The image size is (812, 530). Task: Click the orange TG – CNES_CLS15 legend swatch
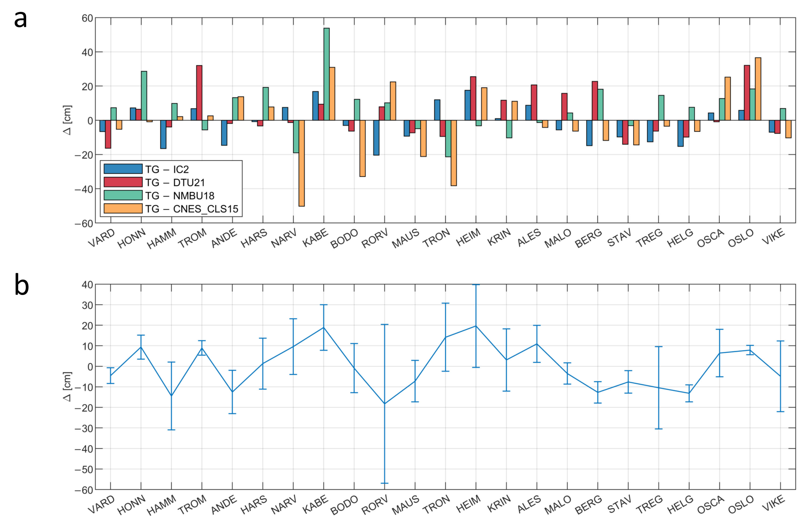(123, 208)
